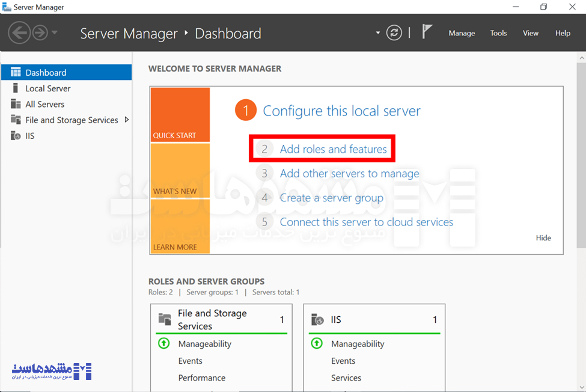Image resolution: width=586 pixels, height=392 pixels.
Task: Click the Server Manager title bar icon
Action: pyautogui.click(x=7, y=7)
